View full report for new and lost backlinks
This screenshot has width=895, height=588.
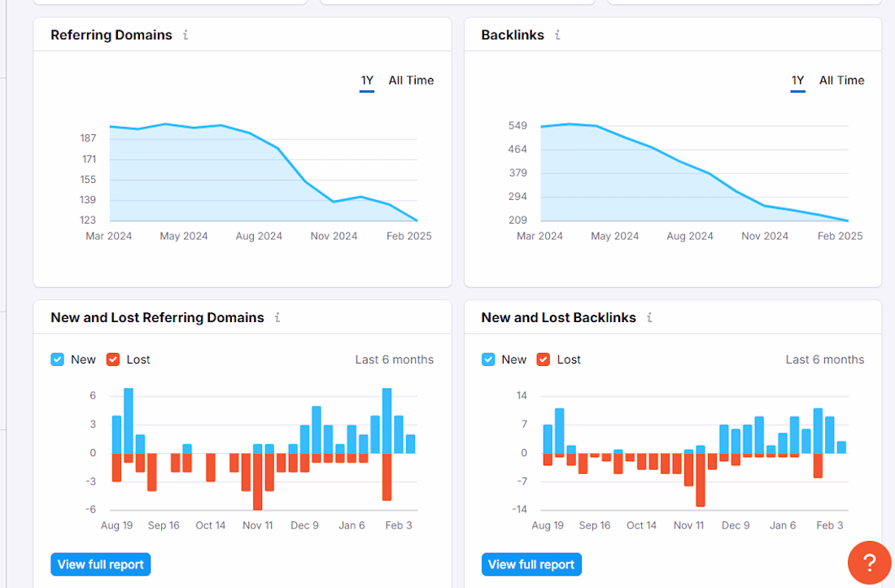pyautogui.click(x=531, y=564)
